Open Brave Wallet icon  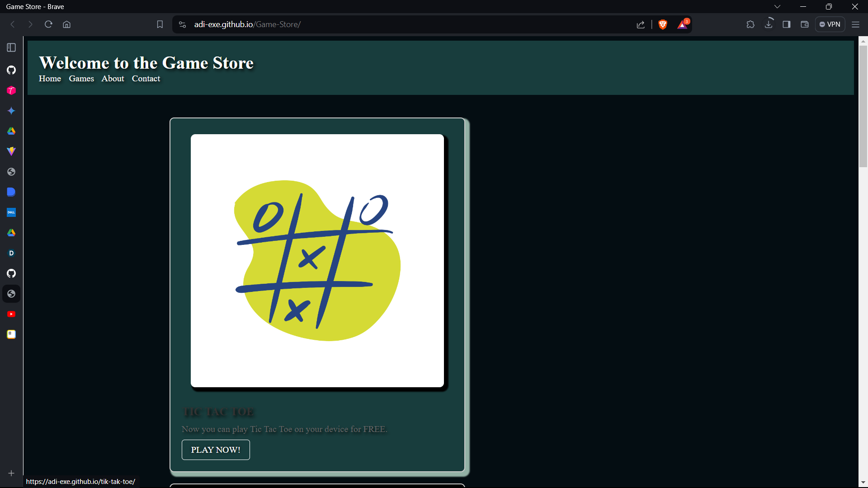pyautogui.click(x=805, y=24)
